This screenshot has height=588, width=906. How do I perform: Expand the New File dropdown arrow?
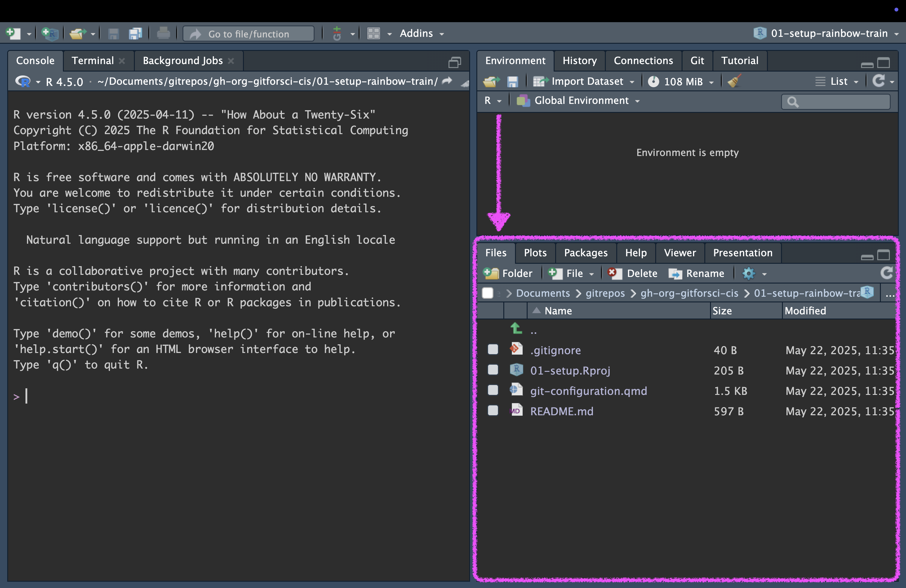[x=29, y=34]
